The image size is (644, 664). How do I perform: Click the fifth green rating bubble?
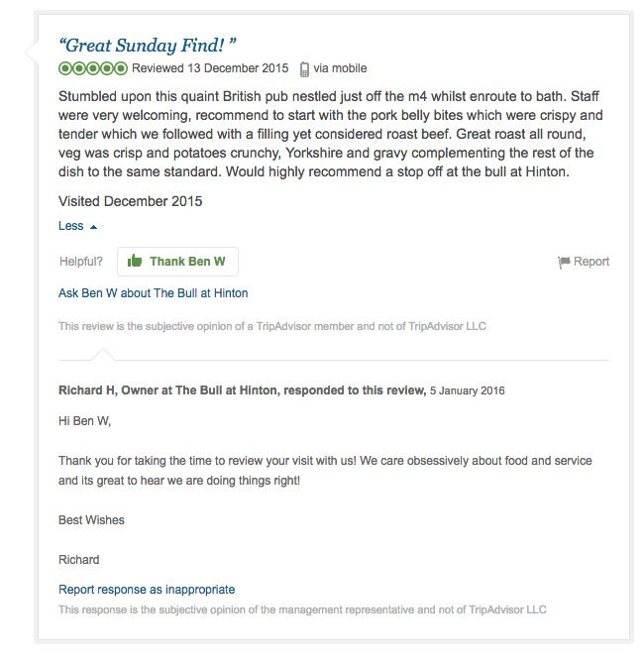[x=121, y=68]
